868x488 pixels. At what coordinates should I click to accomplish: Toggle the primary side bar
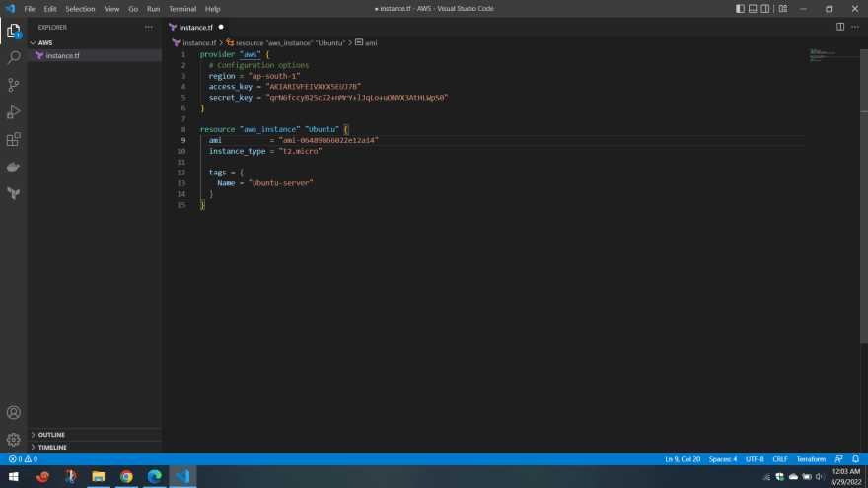[x=740, y=8]
